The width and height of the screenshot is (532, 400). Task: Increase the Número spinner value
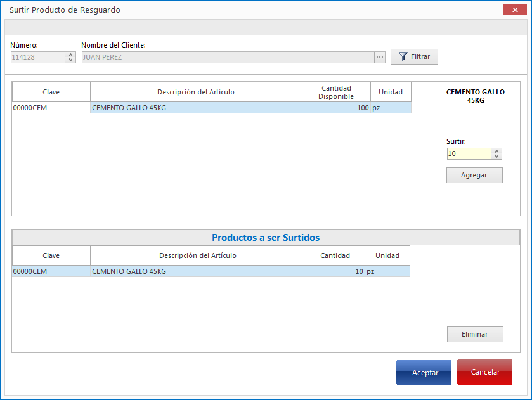coord(70,55)
